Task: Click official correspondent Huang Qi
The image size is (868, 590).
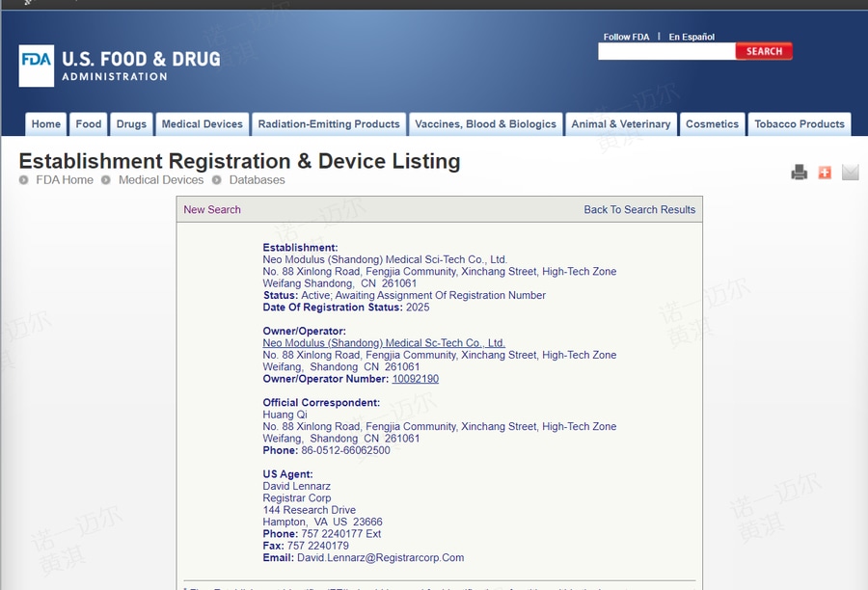Action: click(285, 415)
